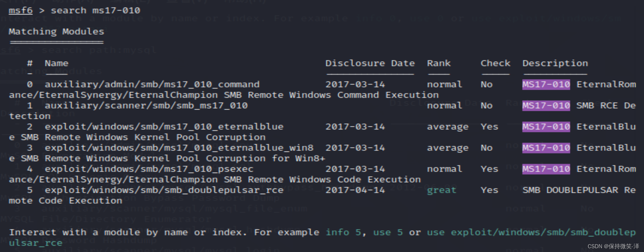Select module name exploit/windows/smb/smb_doublepulsar_rce
This screenshot has width=644, height=252.
click(164, 190)
